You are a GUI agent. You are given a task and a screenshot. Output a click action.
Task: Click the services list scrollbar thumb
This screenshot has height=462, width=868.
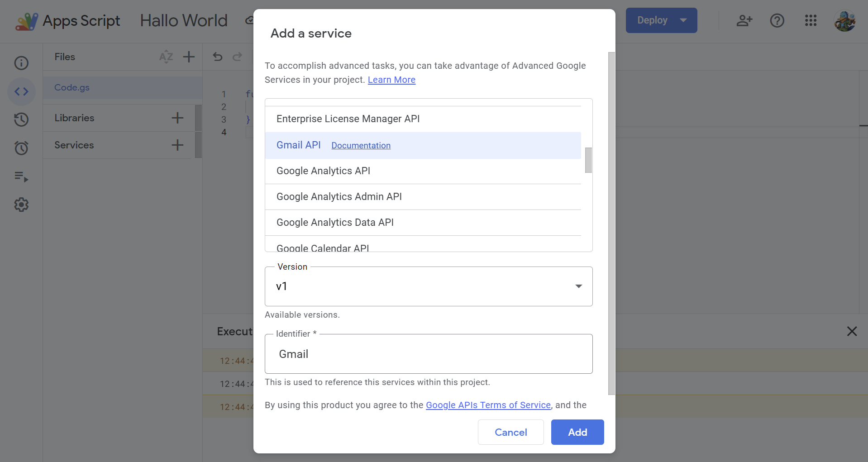tap(588, 160)
